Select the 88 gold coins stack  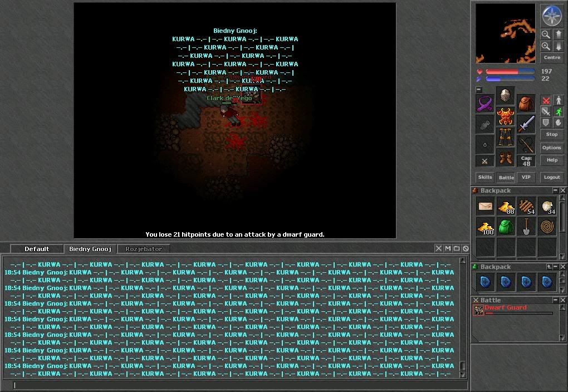tap(506, 207)
